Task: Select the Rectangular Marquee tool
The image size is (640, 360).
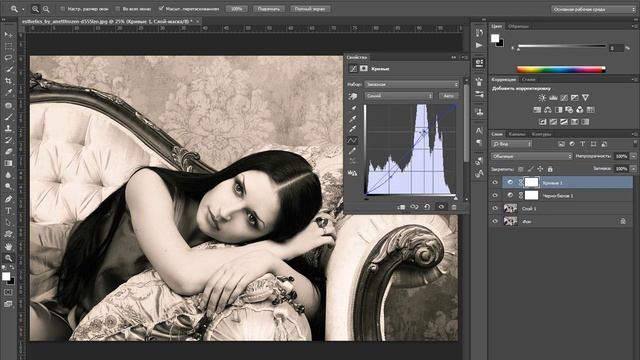Action: tap(8, 47)
